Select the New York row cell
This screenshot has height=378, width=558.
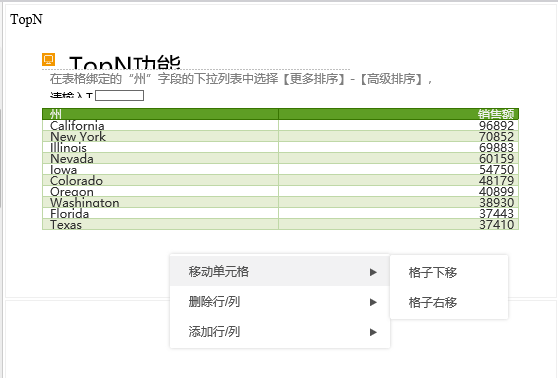click(x=160, y=136)
